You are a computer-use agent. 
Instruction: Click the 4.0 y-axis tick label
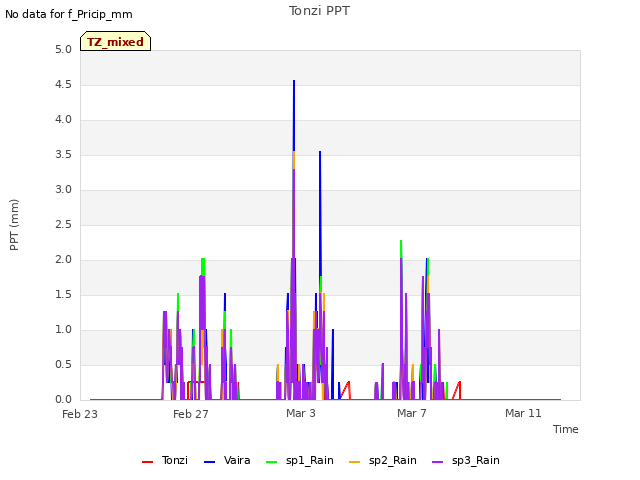(64, 120)
